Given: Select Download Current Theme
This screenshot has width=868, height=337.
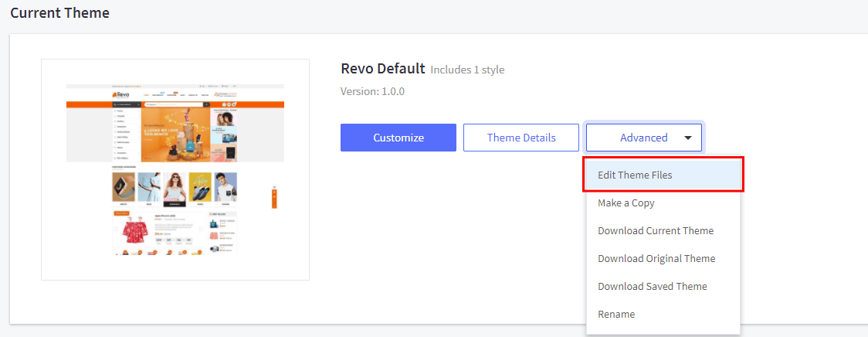Looking at the screenshot, I should (656, 230).
